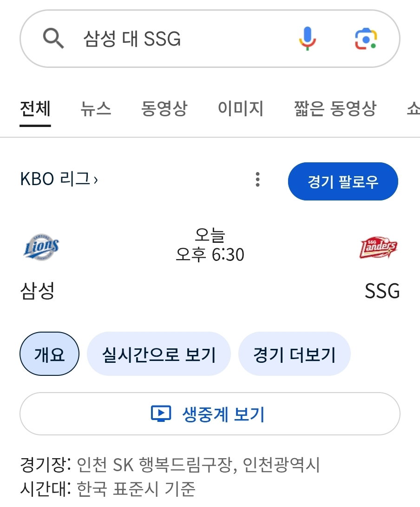Click the 생중계 보기 button
Screen dimensions: 420x507
210,414
